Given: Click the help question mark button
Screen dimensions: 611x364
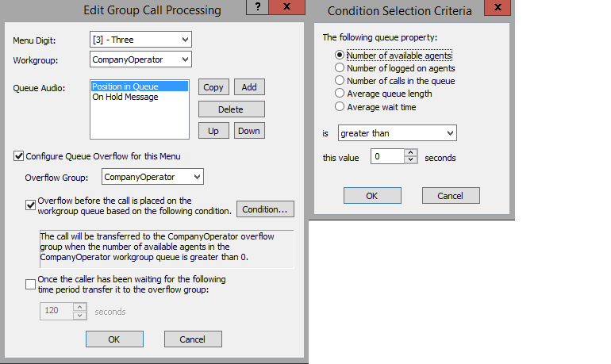Looking at the screenshot, I should pyautogui.click(x=255, y=7).
